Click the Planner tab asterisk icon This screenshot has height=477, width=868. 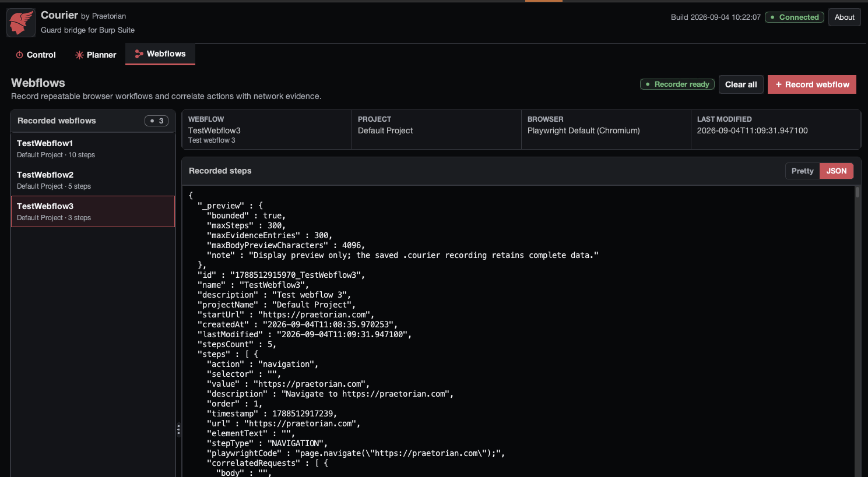click(79, 55)
